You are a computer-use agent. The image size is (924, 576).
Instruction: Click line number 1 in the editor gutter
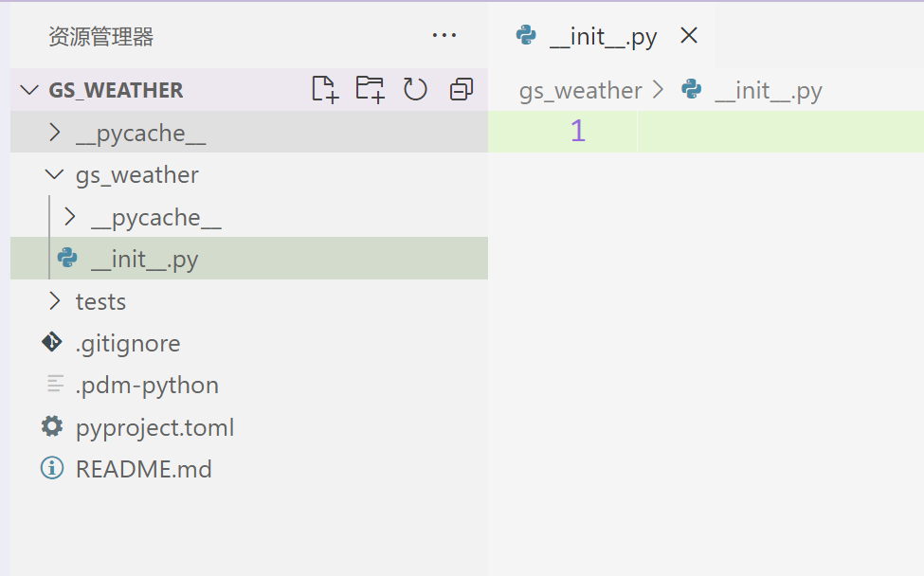click(x=577, y=131)
